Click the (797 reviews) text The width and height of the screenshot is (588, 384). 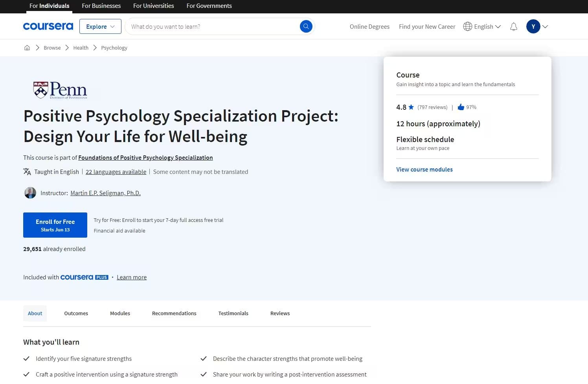click(x=432, y=107)
